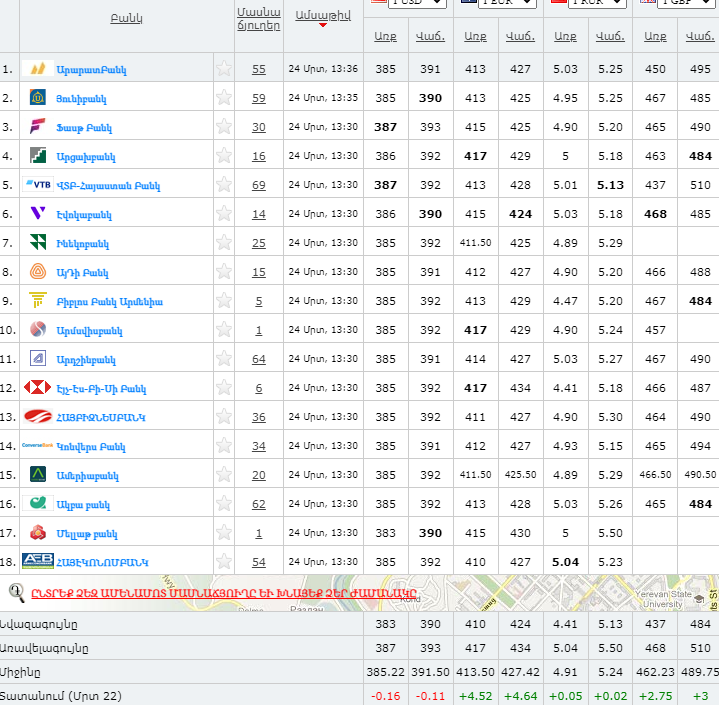Open the ԱրարատԲանկ bank link
The width and height of the screenshot is (719, 705).
click(x=91, y=70)
